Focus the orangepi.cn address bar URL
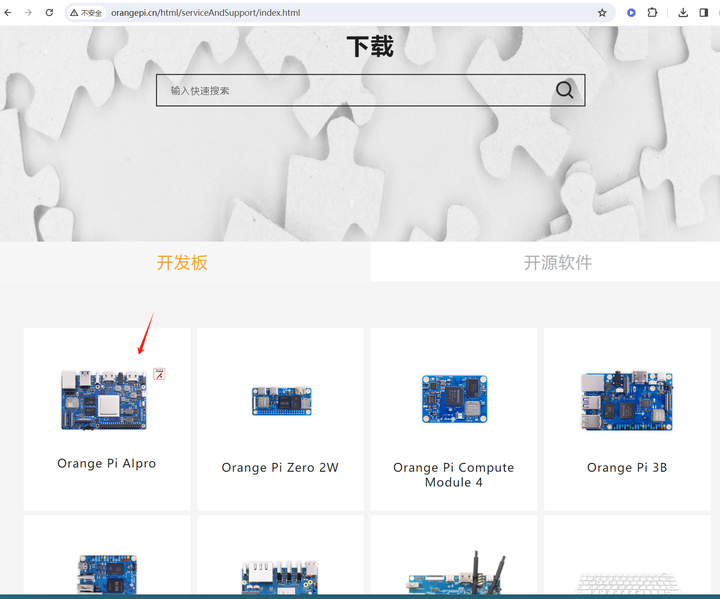The height and width of the screenshot is (599, 720). (205, 13)
